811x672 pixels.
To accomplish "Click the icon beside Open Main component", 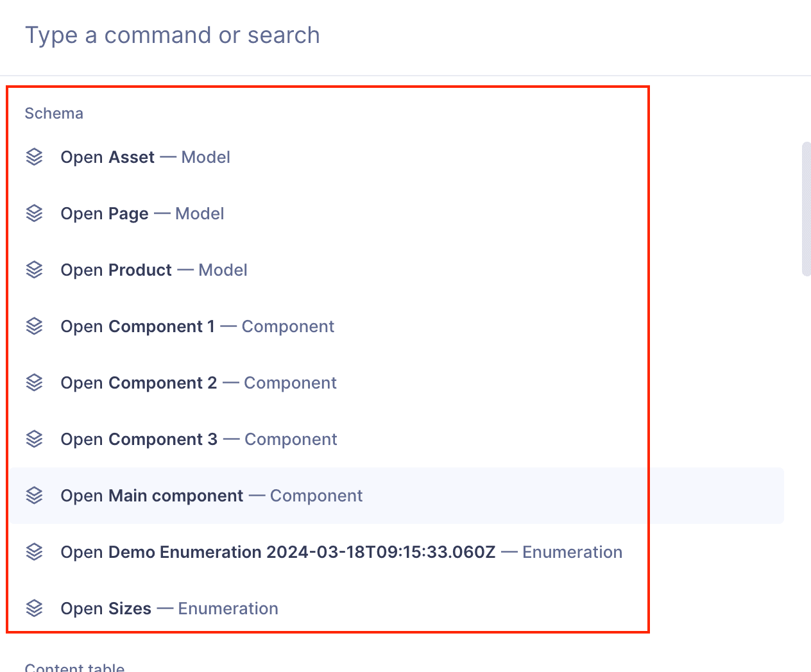I will 35,495.
